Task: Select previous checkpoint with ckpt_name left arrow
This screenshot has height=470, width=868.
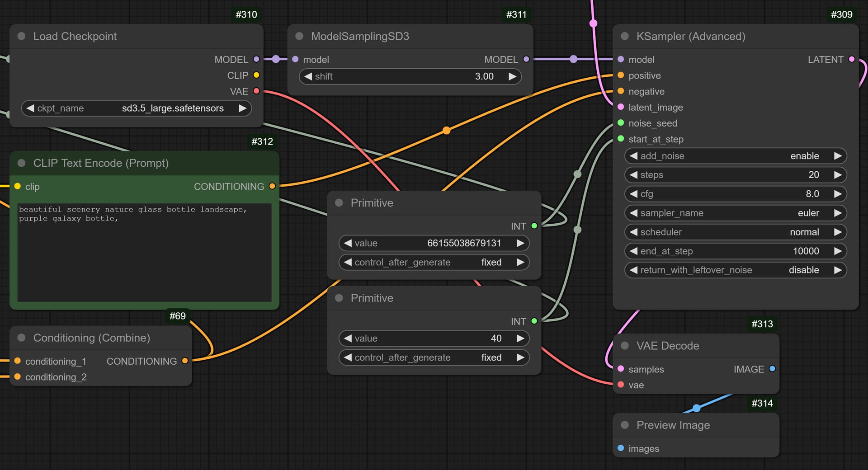Action: tap(30, 108)
